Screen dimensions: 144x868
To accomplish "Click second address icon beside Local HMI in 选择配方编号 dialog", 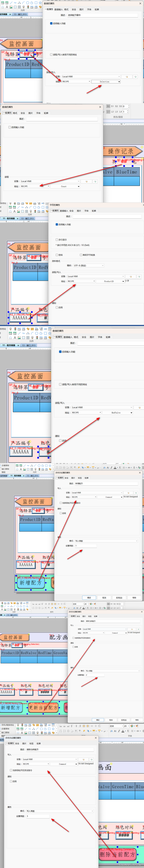I will pos(136,77).
